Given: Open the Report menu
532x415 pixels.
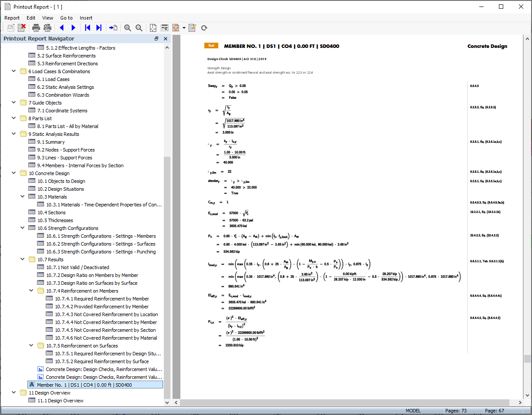Looking at the screenshot, I should (12, 18).
